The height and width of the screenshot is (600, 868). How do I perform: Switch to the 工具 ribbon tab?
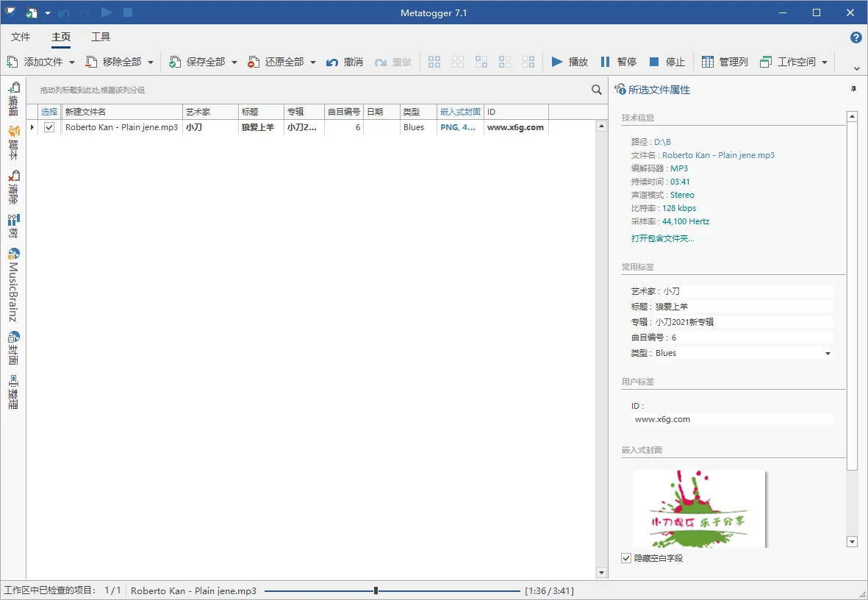(x=101, y=36)
